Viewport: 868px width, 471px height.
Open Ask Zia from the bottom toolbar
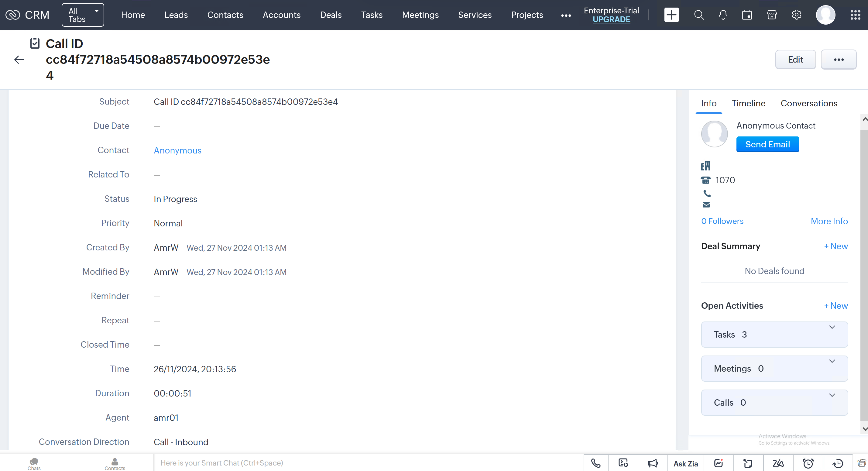686,463
